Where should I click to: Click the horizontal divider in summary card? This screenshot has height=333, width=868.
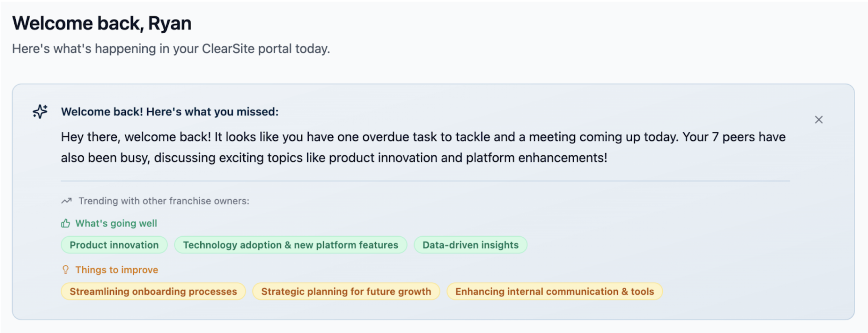(x=425, y=181)
